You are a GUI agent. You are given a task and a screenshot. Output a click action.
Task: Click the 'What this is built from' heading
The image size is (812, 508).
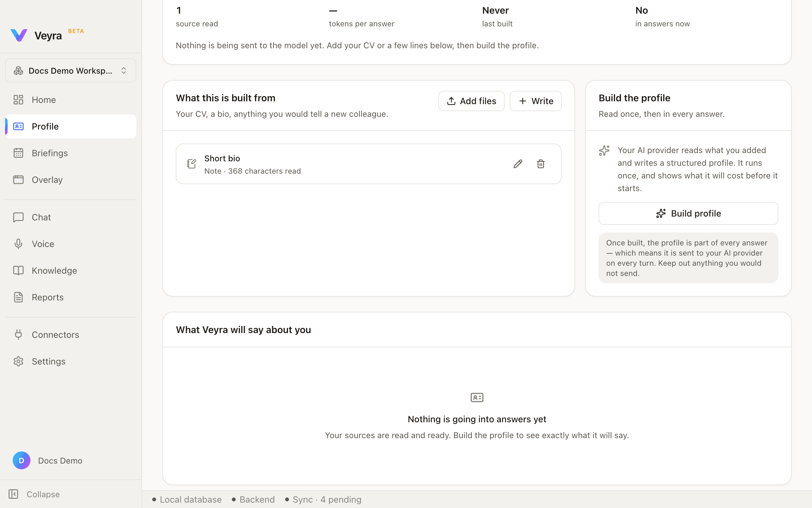(x=226, y=98)
